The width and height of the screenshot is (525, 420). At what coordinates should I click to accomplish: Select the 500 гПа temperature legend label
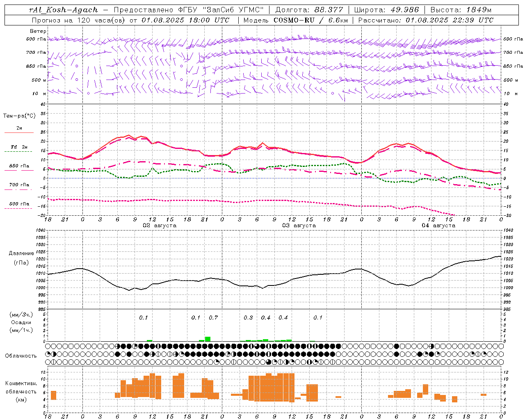[19, 204]
